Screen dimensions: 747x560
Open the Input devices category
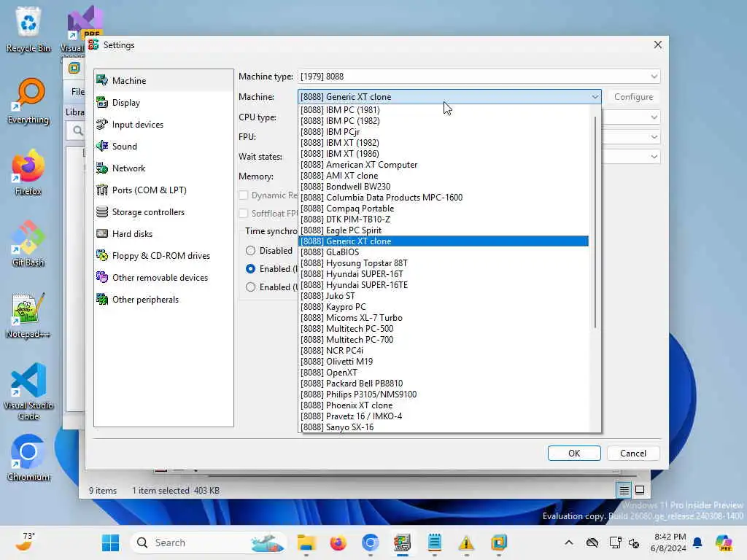[x=163, y=124]
